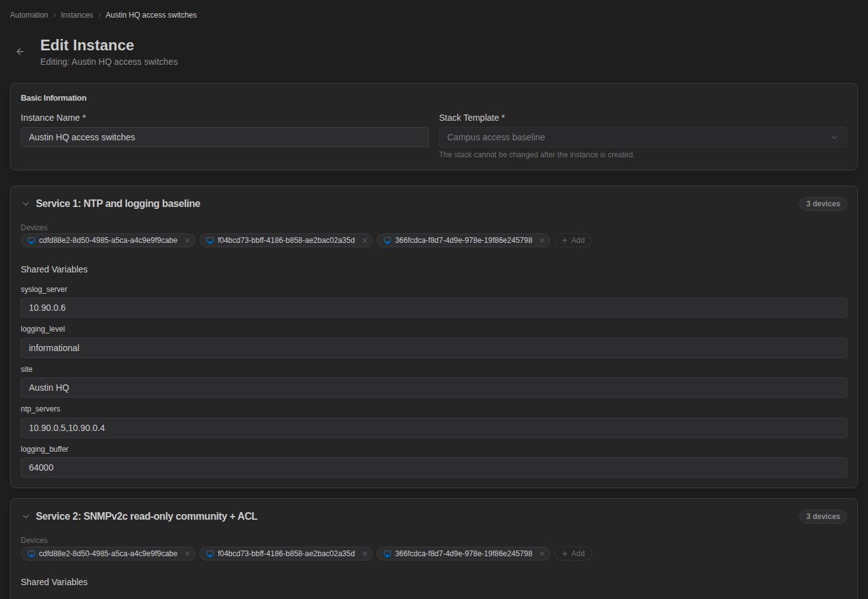This screenshot has height=599, width=868.
Task: Click the stack cannot be changed notice
Action: (537, 155)
